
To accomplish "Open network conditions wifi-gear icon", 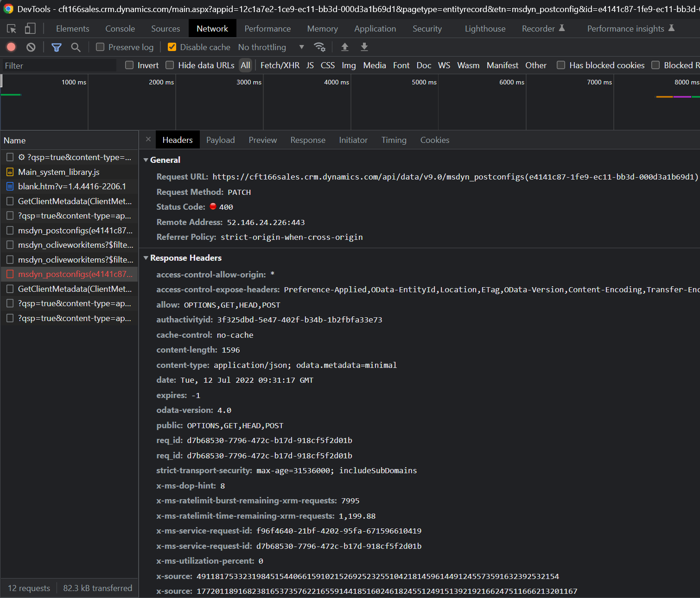I will [319, 47].
